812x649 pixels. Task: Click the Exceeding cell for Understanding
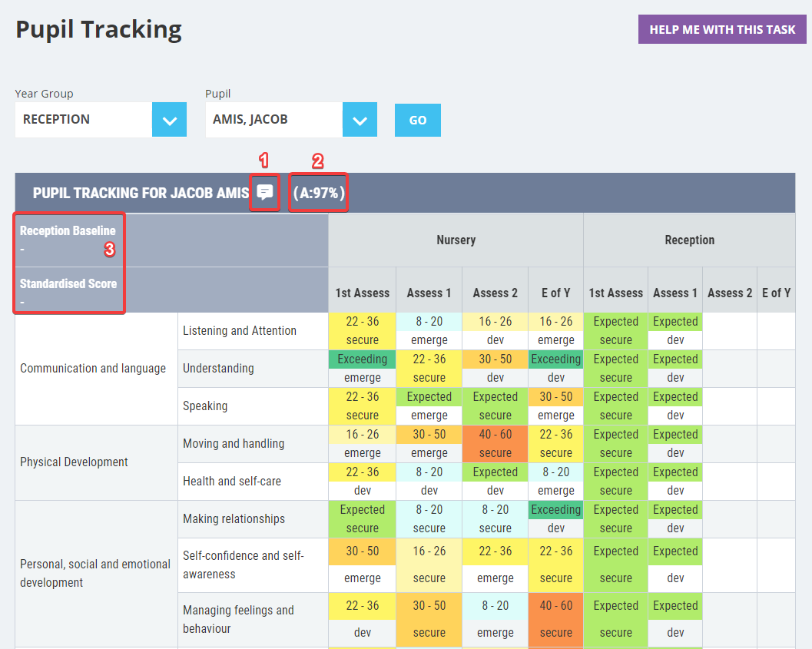(x=362, y=359)
